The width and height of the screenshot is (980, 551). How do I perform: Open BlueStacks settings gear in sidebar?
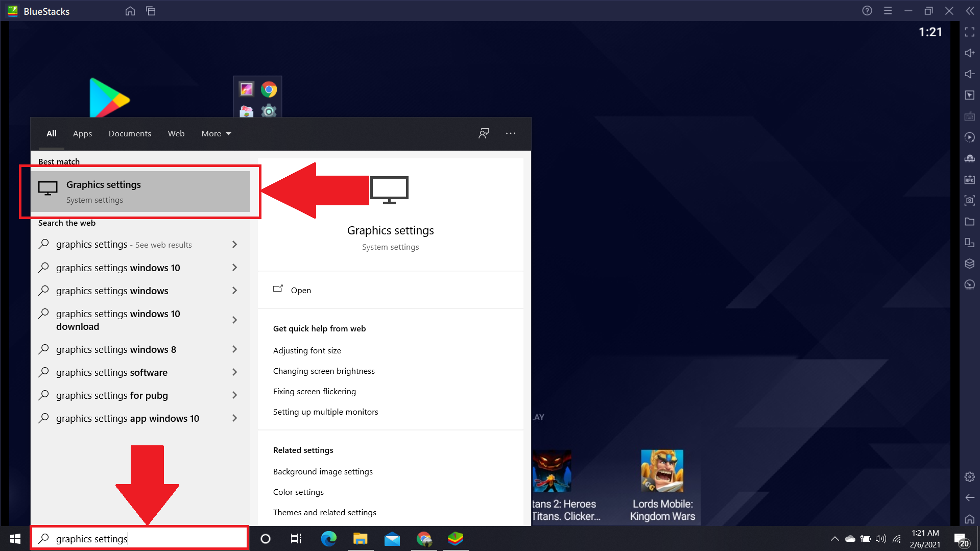coord(970,477)
